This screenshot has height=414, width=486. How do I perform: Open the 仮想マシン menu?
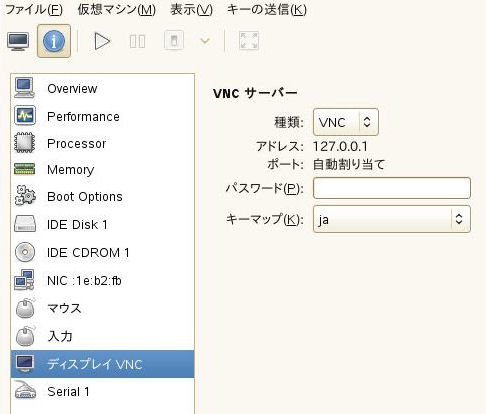coord(116,9)
